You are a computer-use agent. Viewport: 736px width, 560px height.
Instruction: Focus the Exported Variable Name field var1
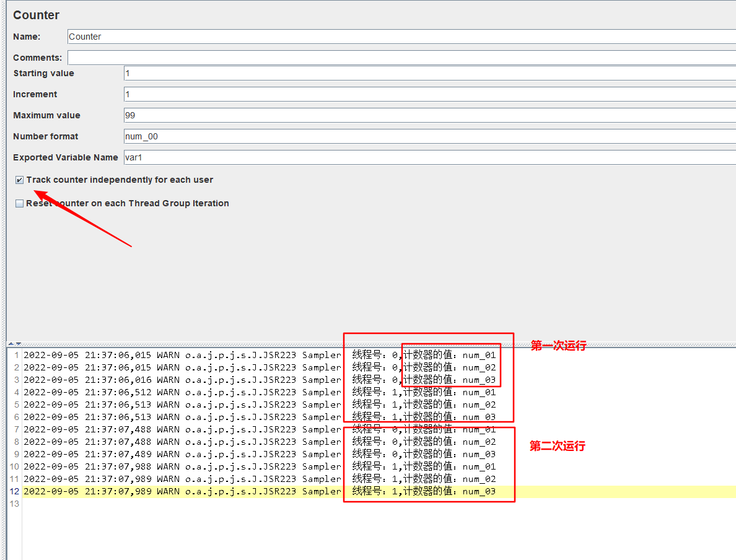[429, 157]
